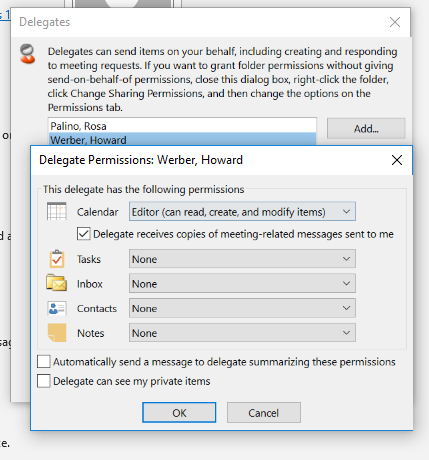Open the Calendar permission dropdown
429x460 pixels.
242,211
